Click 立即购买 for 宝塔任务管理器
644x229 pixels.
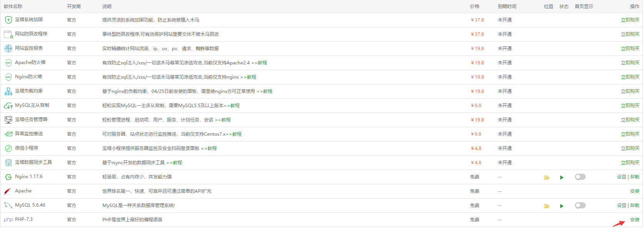pos(630,120)
